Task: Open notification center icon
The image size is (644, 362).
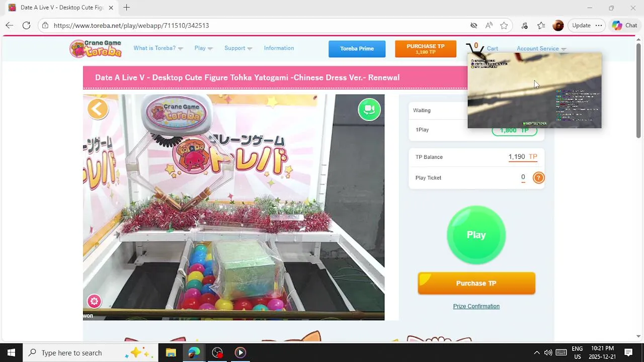Action: [628, 352]
